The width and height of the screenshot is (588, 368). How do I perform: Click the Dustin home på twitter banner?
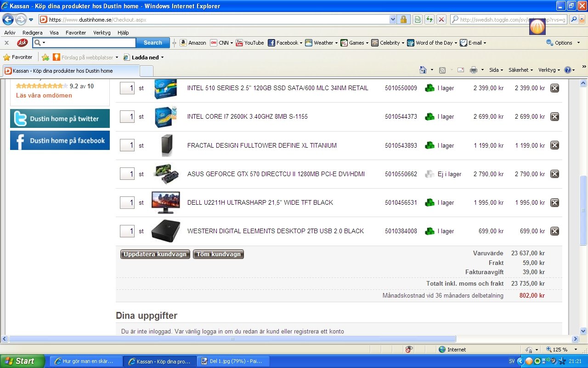pyautogui.click(x=60, y=119)
